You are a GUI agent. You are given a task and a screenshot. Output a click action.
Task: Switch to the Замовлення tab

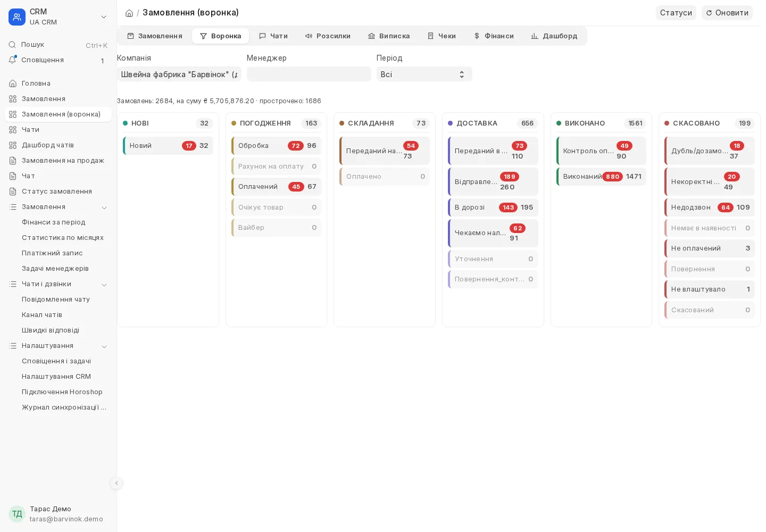[155, 36]
